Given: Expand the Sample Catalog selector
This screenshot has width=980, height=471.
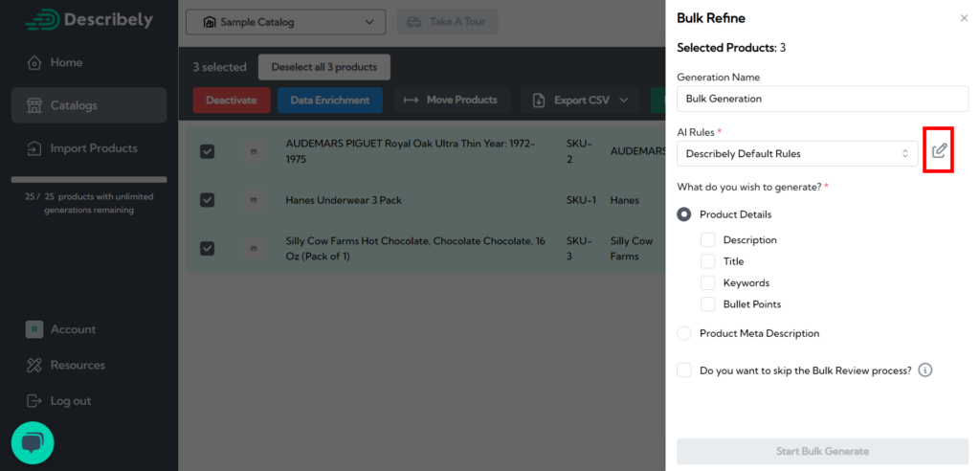Looking at the screenshot, I should click(x=285, y=22).
